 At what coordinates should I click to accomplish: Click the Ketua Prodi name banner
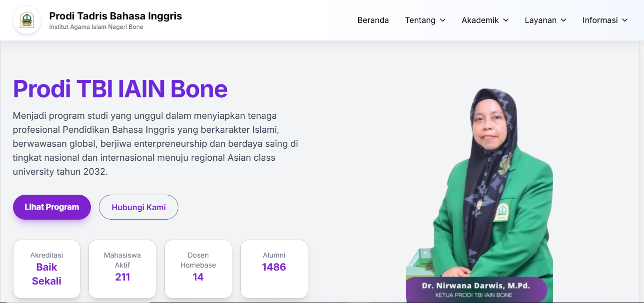pyautogui.click(x=478, y=290)
